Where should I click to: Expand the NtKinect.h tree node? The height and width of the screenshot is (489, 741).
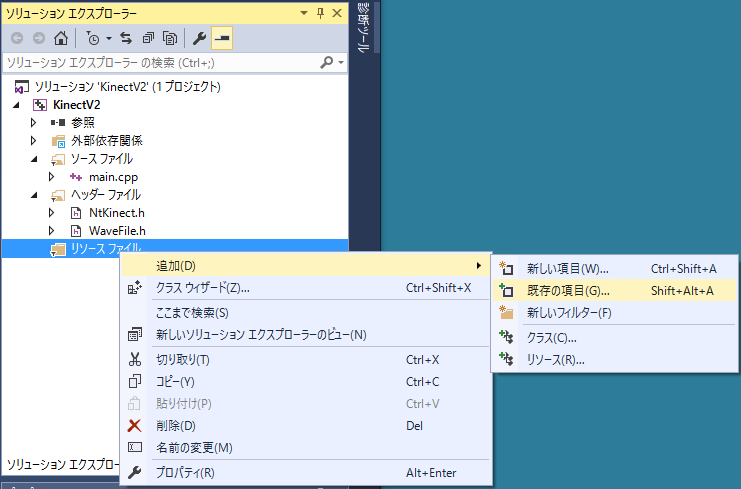click(52, 213)
